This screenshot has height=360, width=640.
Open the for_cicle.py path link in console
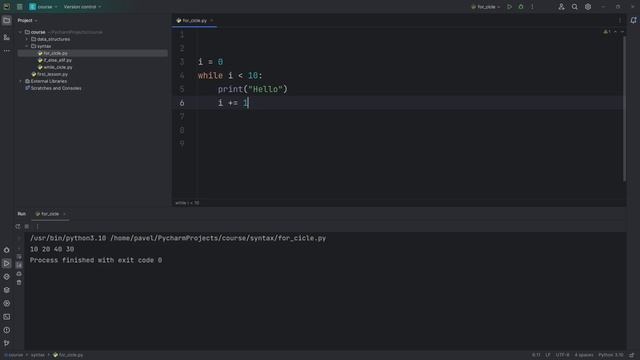click(x=218, y=238)
